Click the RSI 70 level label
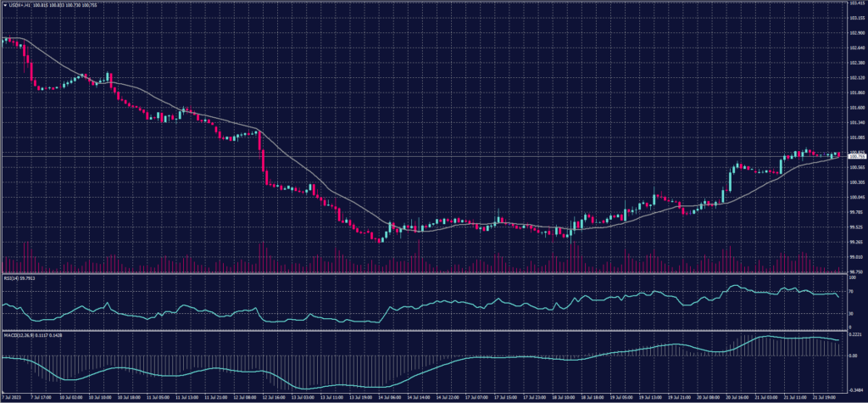The width and height of the screenshot is (868, 403). pyautogui.click(x=851, y=291)
